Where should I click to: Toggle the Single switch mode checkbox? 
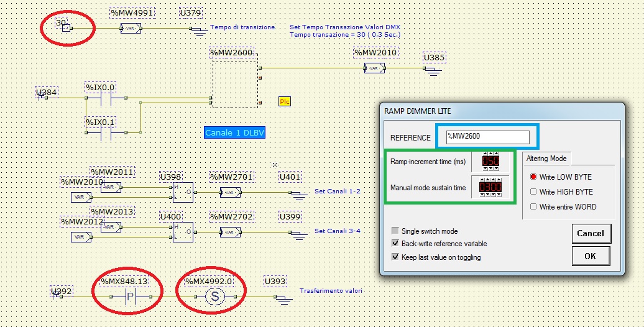click(x=395, y=231)
